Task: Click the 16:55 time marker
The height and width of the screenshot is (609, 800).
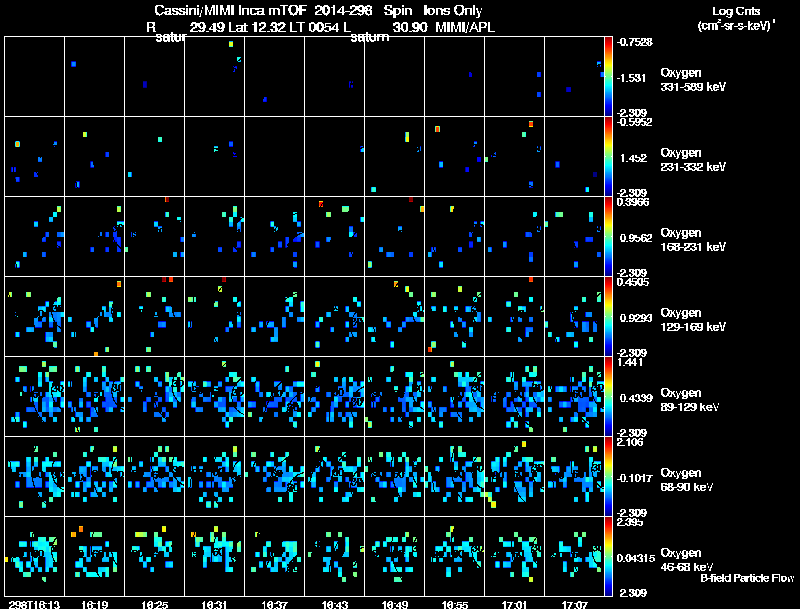Action: pos(455,604)
